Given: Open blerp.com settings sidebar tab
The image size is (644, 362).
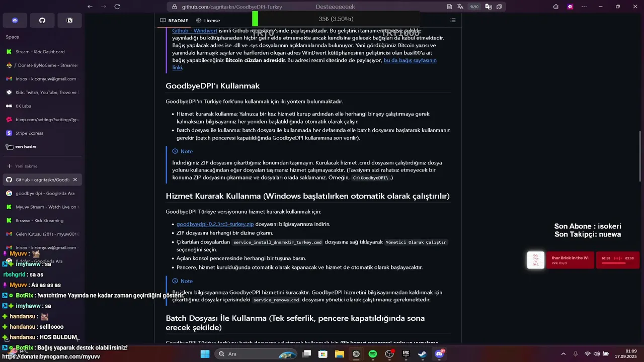Looking at the screenshot, I should [42, 120].
